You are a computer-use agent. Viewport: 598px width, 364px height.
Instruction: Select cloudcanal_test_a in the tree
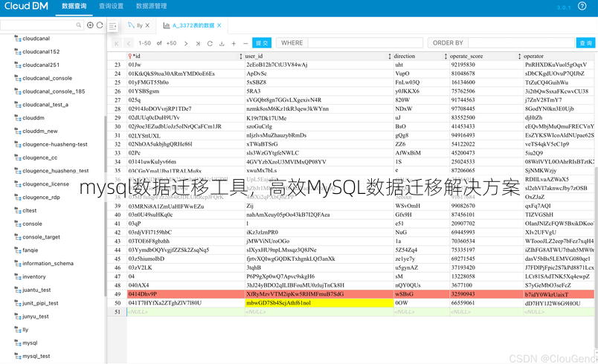(x=45, y=105)
